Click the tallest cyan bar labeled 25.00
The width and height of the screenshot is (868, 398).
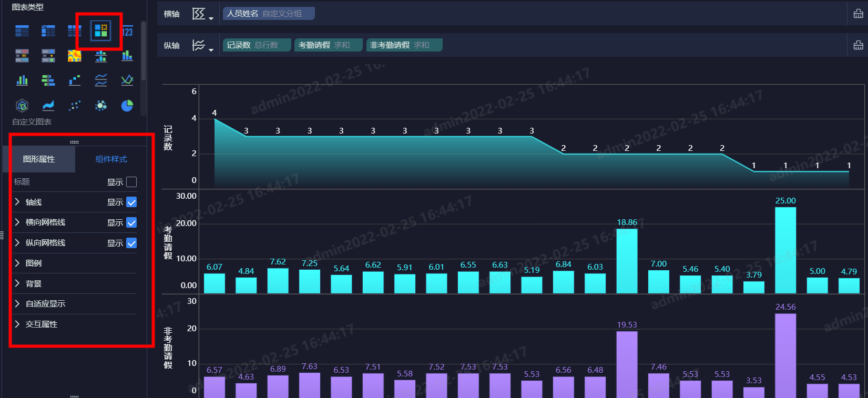785,250
